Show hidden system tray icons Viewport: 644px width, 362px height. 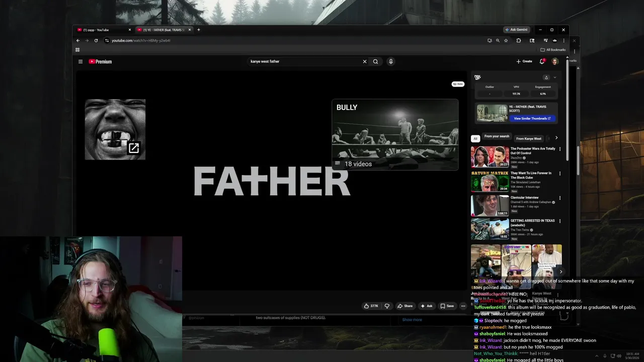pos(597,356)
